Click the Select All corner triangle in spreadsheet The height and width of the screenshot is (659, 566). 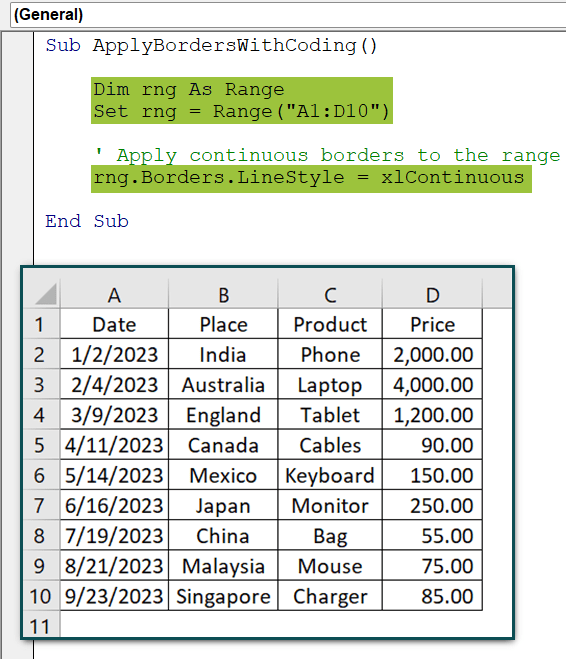45,294
